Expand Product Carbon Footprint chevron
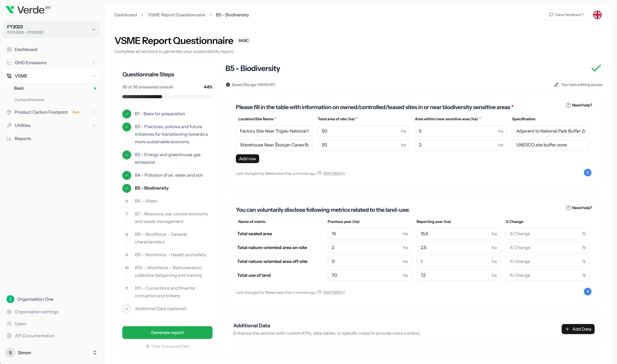617x364 pixels. coord(94,112)
